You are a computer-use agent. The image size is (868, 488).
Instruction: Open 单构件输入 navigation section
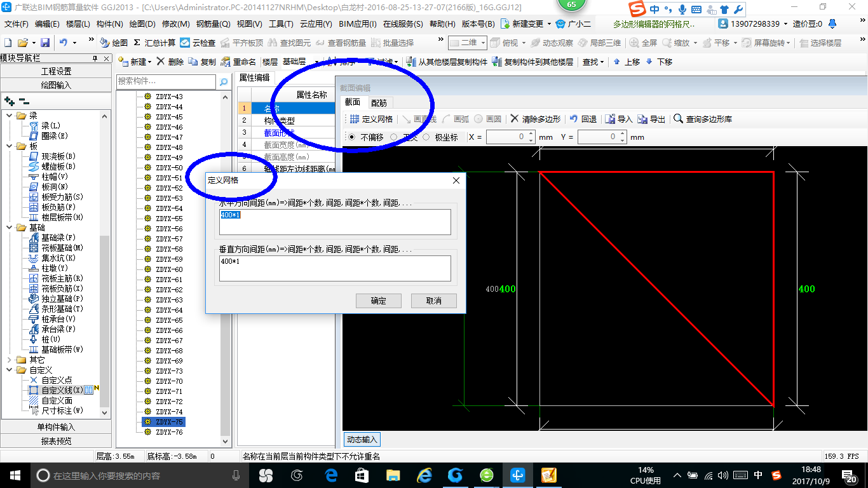tap(57, 427)
